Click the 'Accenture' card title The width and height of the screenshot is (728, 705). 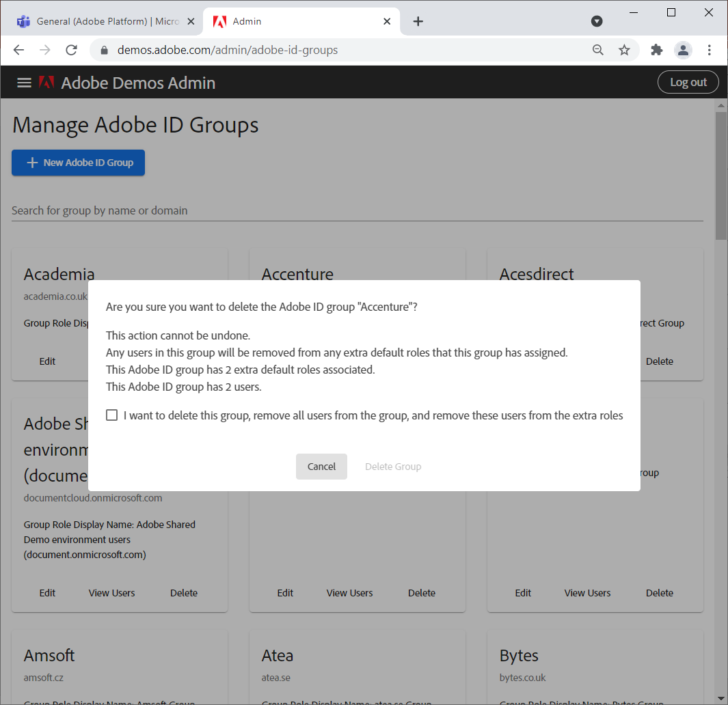click(x=297, y=273)
